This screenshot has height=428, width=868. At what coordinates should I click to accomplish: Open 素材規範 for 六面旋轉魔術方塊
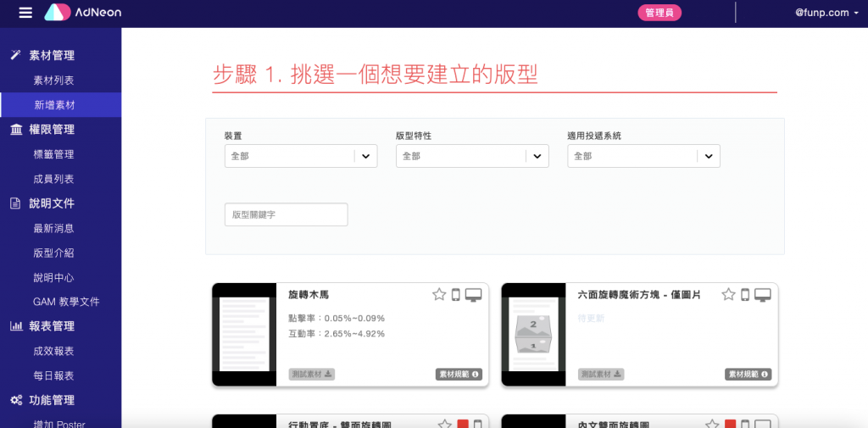748,375
